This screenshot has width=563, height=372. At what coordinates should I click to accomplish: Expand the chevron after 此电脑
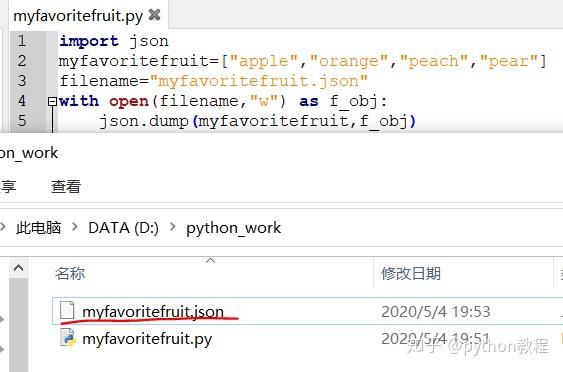75,227
